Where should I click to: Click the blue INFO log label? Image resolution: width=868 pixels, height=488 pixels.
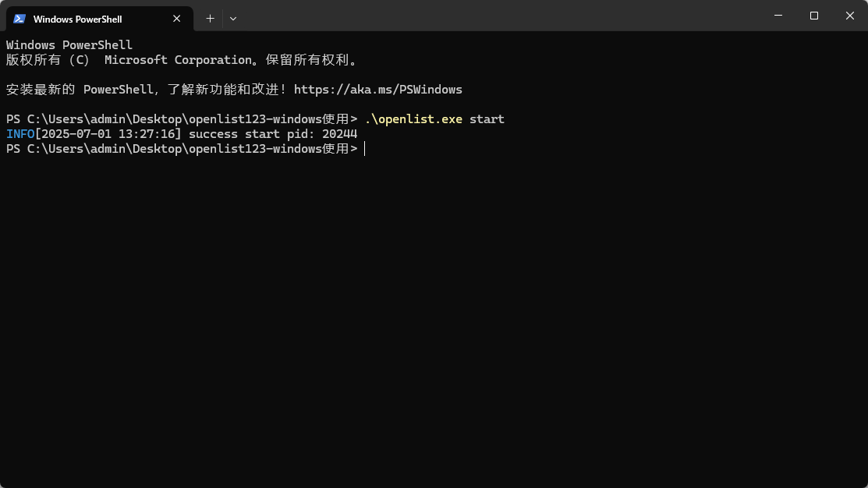(x=20, y=134)
